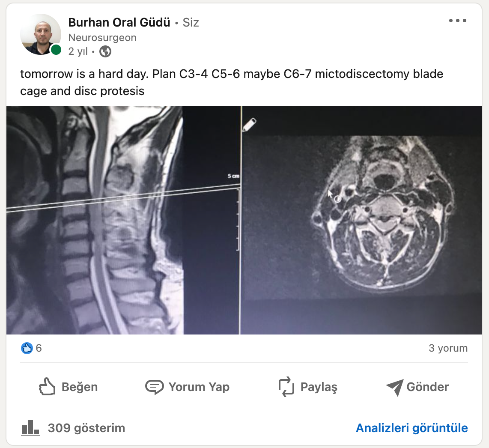Click the Gönder paper-plane icon
Viewport: 489px width, 448px height.
(395, 388)
